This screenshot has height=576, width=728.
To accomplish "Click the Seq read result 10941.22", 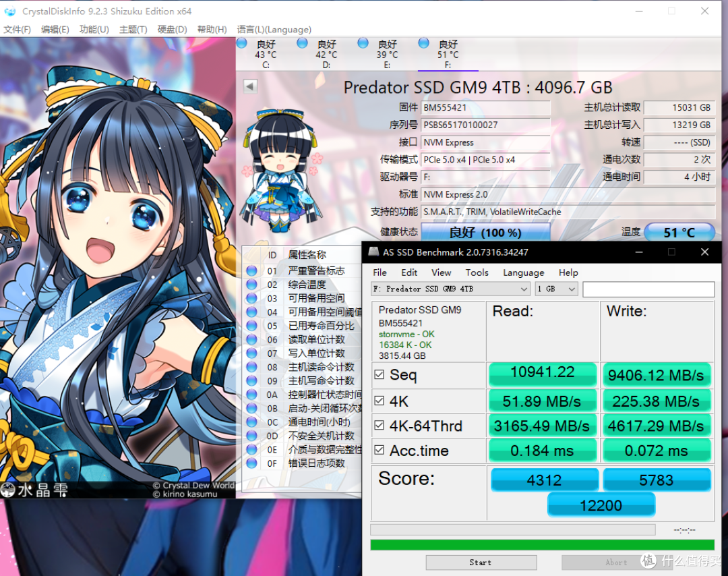I will [x=542, y=374].
